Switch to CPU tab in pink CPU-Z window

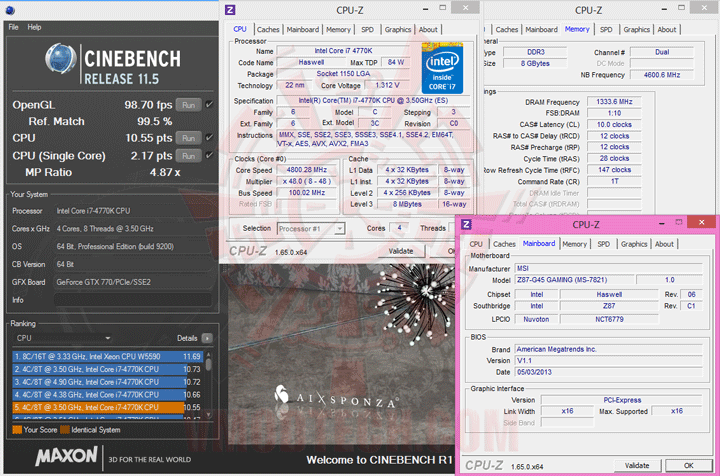coord(476,244)
